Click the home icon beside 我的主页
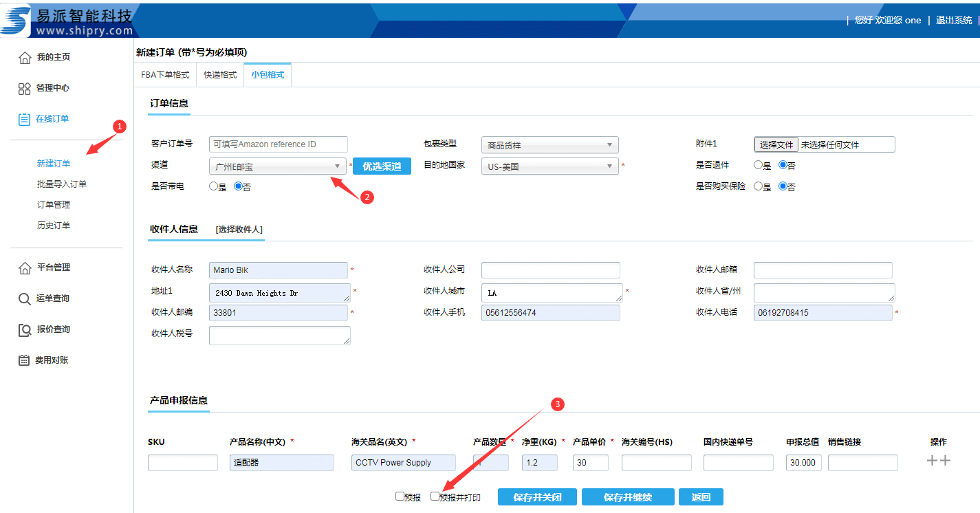The image size is (980, 513). coord(25,58)
